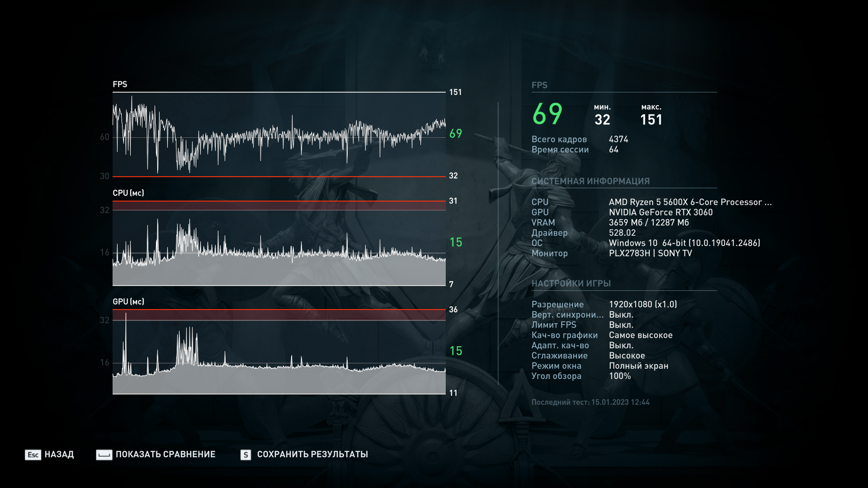Click the maximum FPS value 151
Viewport: 868px width, 488px height.
(x=651, y=120)
